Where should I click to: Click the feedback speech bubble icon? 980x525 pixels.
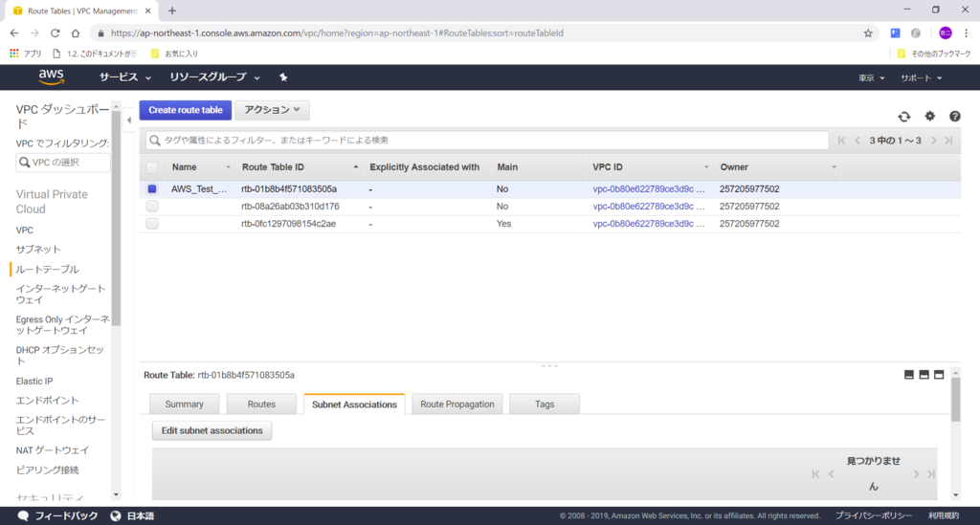[x=23, y=515]
